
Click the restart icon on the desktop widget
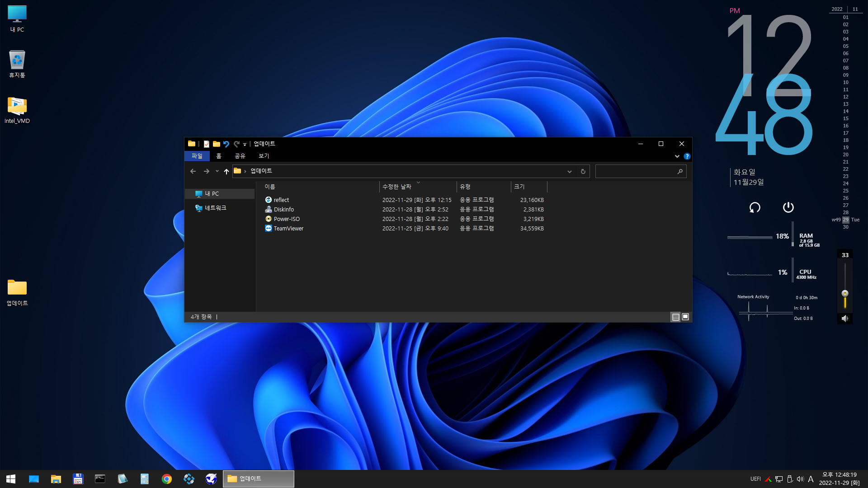[x=755, y=207]
